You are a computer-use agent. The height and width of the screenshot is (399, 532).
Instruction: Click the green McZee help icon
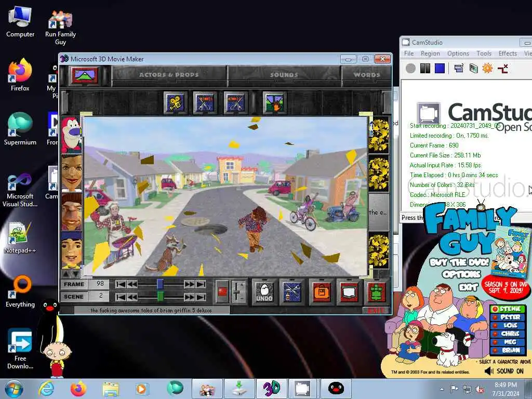376,292
